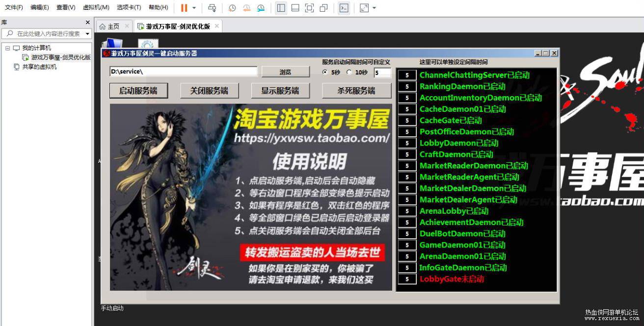Open the 选项卡(T) menu
The height and width of the screenshot is (326, 644).
click(x=129, y=7)
